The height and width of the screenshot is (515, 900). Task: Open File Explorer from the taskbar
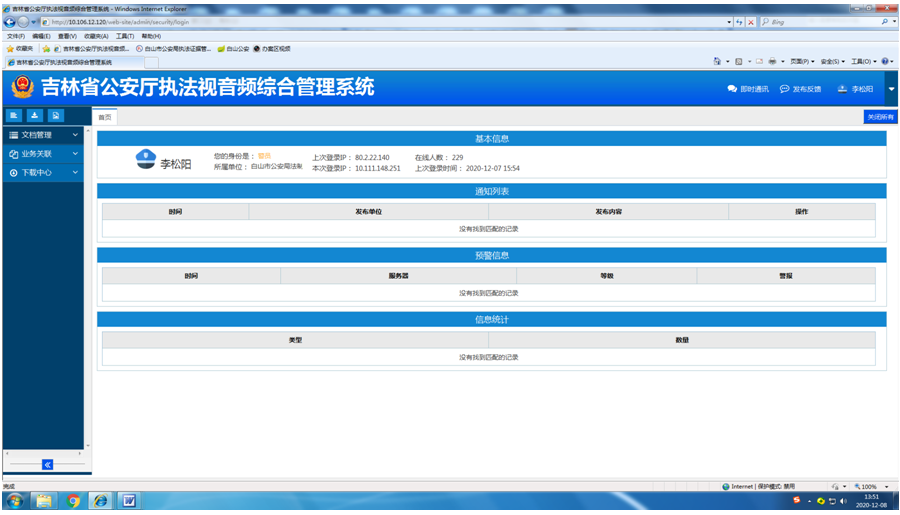[44, 501]
